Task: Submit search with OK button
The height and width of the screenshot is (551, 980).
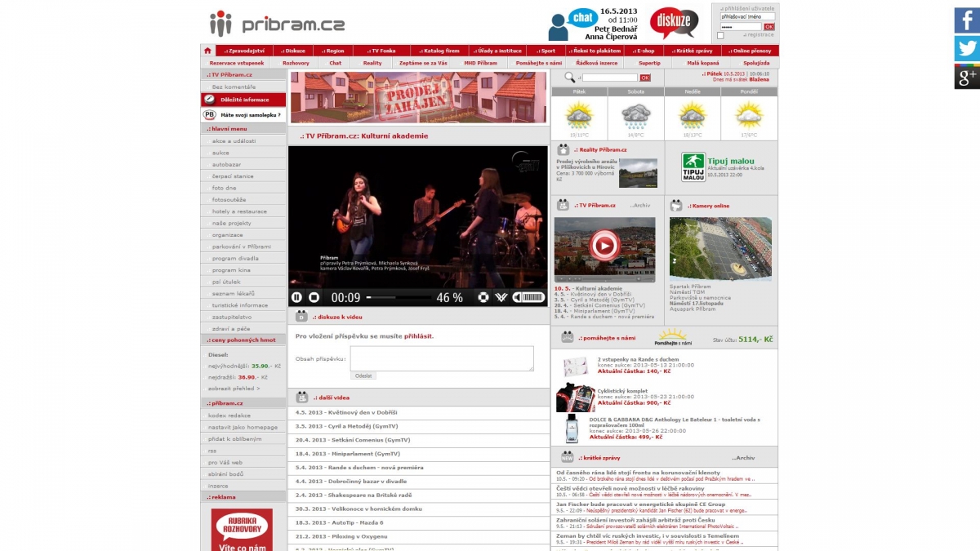Action: pos(645,78)
